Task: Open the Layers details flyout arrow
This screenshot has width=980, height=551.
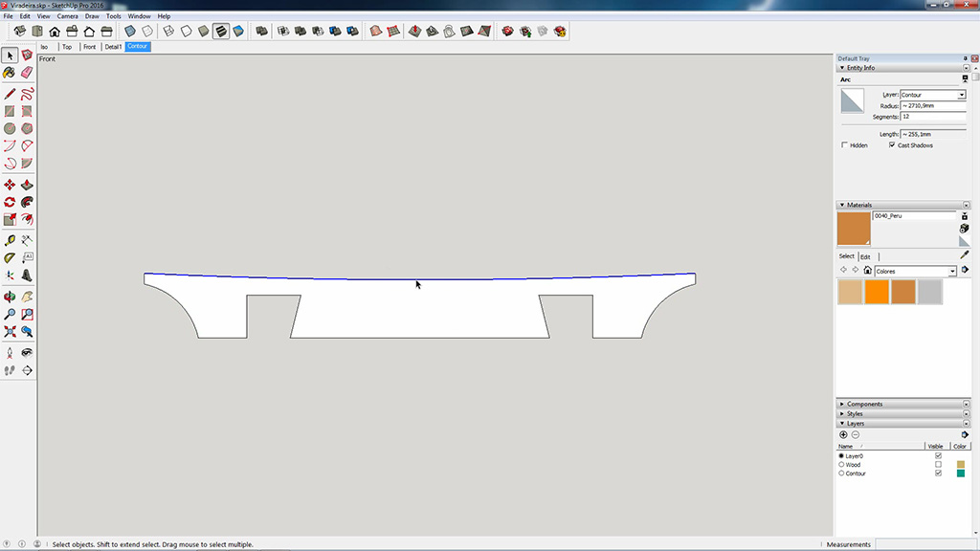Action: (x=965, y=435)
